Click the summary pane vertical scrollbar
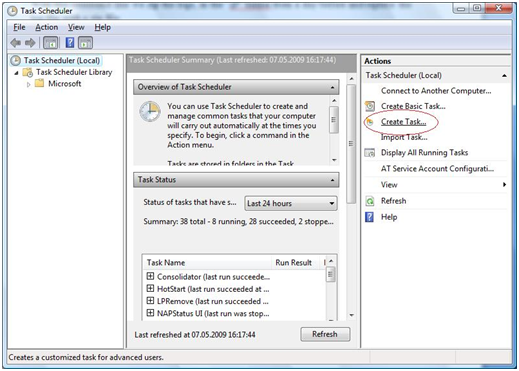This screenshot has height=371, width=519. [x=351, y=197]
